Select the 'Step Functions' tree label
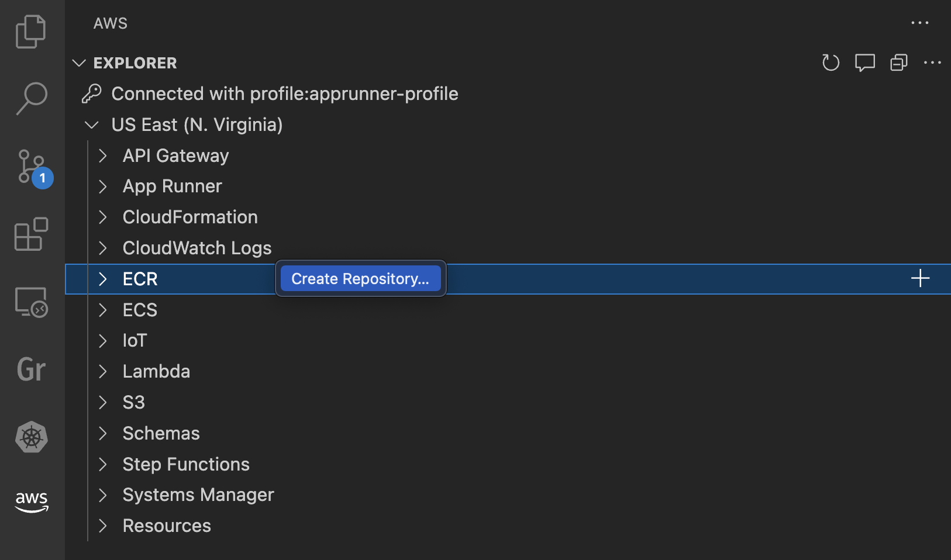Viewport: 951px width, 560px height. (x=186, y=464)
